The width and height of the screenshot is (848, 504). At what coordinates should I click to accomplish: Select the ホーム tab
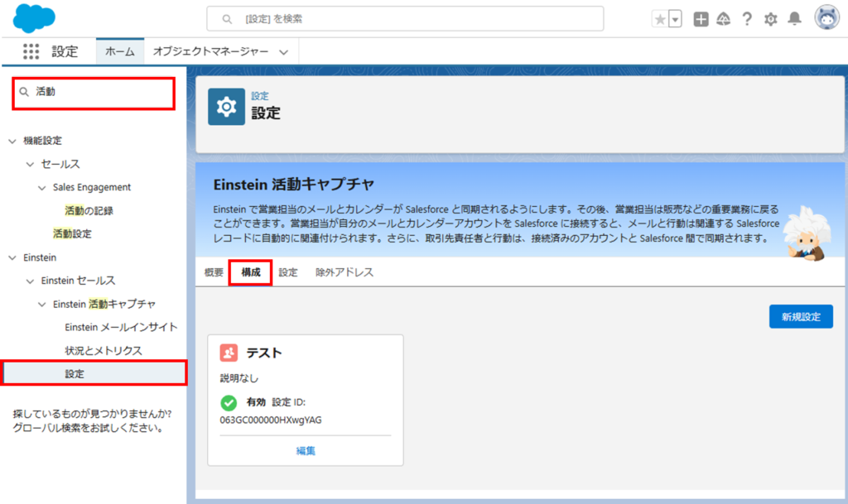[x=120, y=51]
